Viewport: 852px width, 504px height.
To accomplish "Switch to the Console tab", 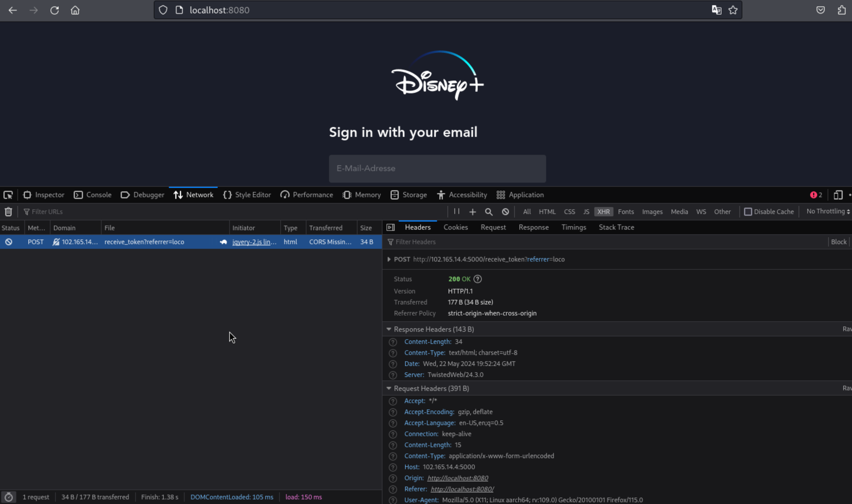I will point(93,195).
